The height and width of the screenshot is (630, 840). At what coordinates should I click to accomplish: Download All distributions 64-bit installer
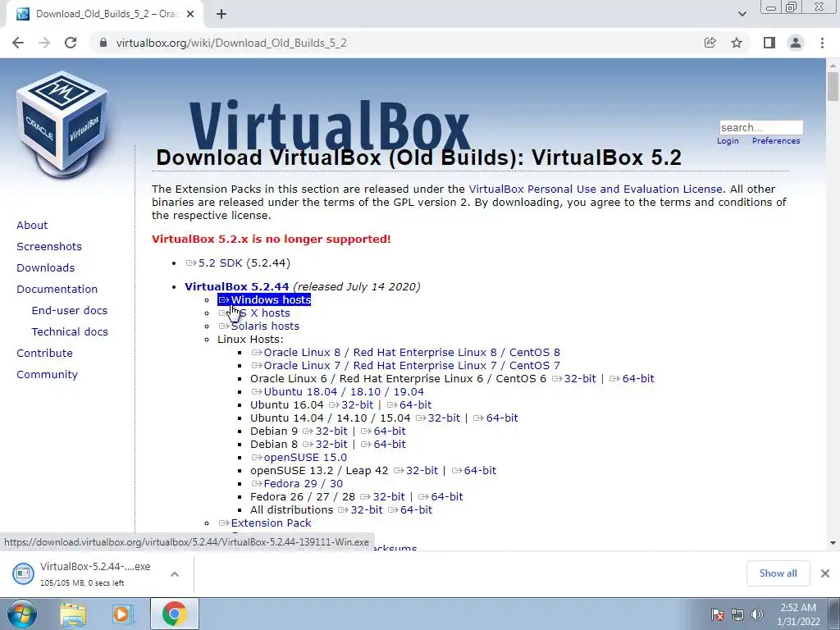[x=410, y=510]
